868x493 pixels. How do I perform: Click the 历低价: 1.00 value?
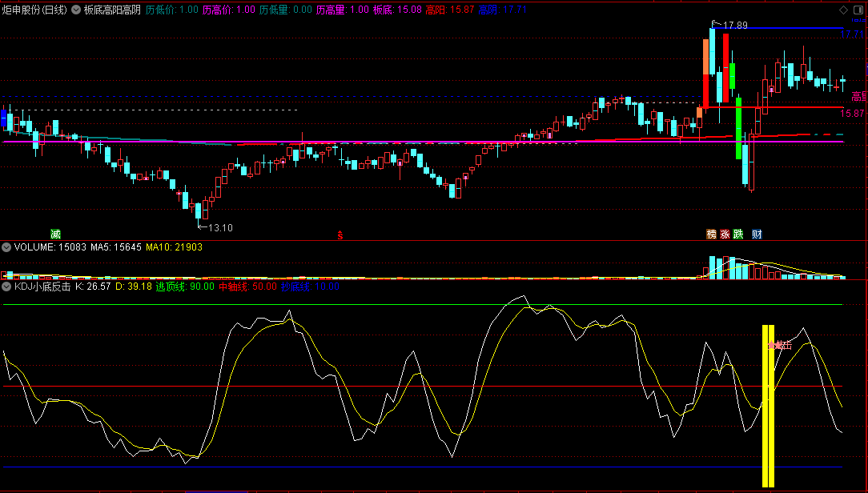click(x=171, y=10)
